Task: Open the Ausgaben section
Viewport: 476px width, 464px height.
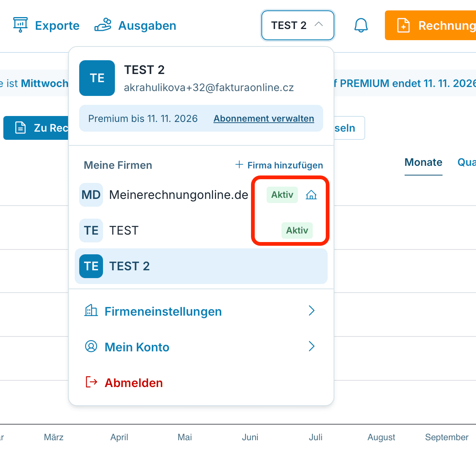Action: click(x=135, y=25)
